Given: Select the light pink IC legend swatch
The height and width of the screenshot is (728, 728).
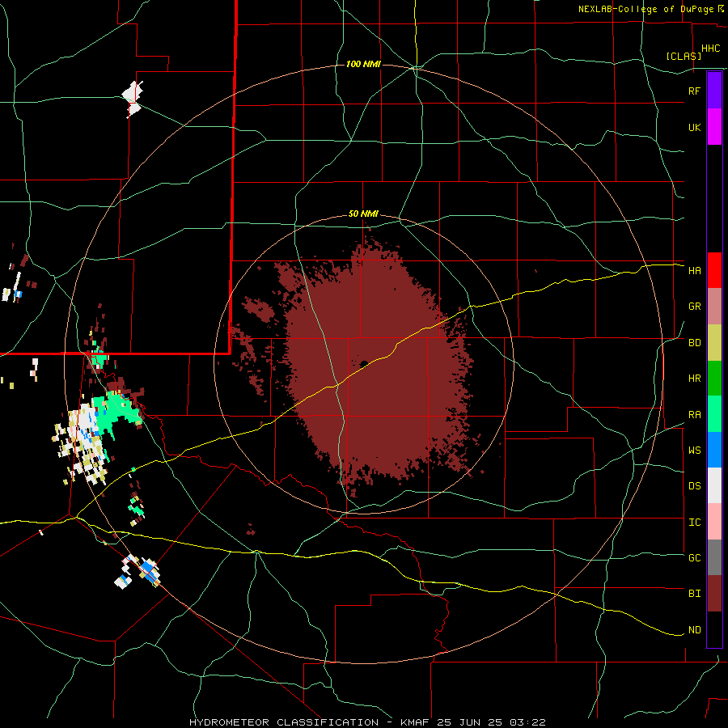Looking at the screenshot, I should [x=714, y=522].
